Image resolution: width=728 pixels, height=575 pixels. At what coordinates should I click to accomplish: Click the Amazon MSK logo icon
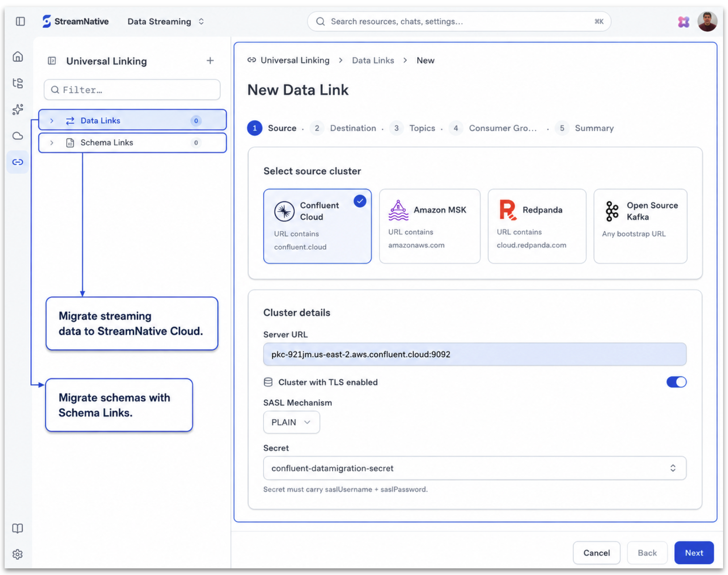click(398, 210)
